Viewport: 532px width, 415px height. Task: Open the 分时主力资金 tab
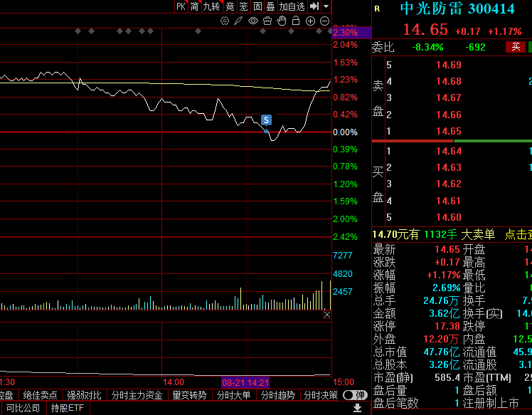click(137, 395)
